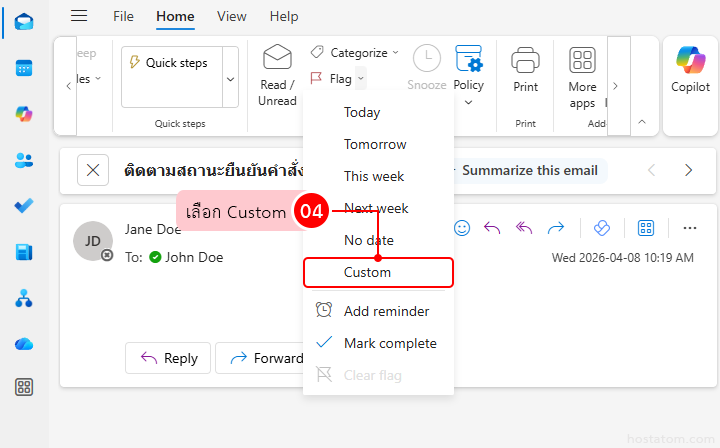Screen dimensions: 720x448
Task: React with the smiley emoji icon
Action: (x=462, y=228)
